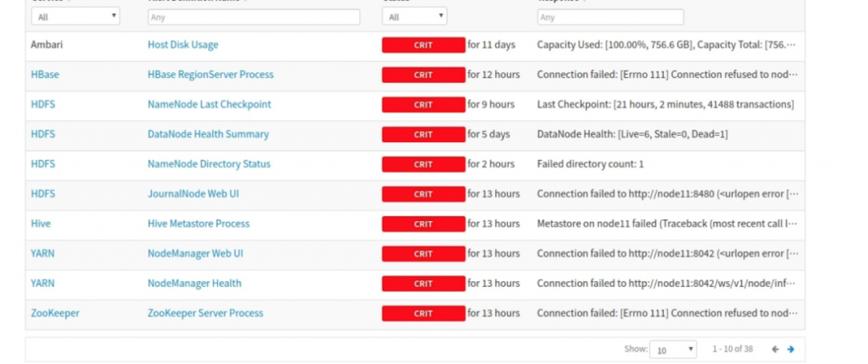Open HDFS service in NameNode Last Checkpoint row
This screenshot has width=868, height=364.
point(43,104)
